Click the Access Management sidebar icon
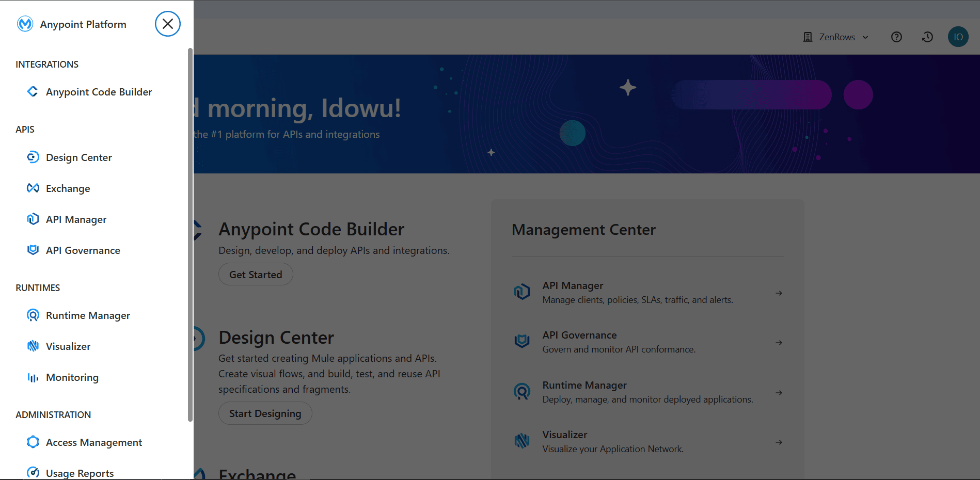The height and width of the screenshot is (480, 980). 33,442
